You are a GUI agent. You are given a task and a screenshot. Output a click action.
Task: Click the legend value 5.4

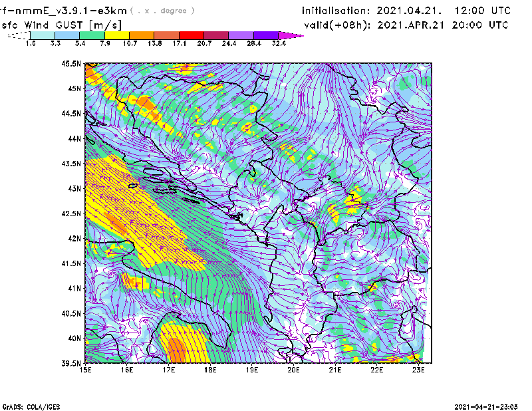pyautogui.click(x=80, y=43)
